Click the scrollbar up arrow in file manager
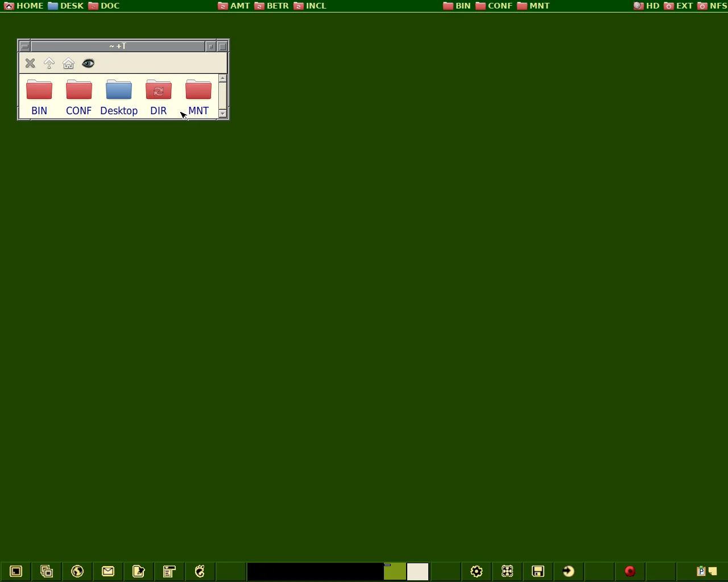Viewport: 728px width, 582px height. click(223, 78)
